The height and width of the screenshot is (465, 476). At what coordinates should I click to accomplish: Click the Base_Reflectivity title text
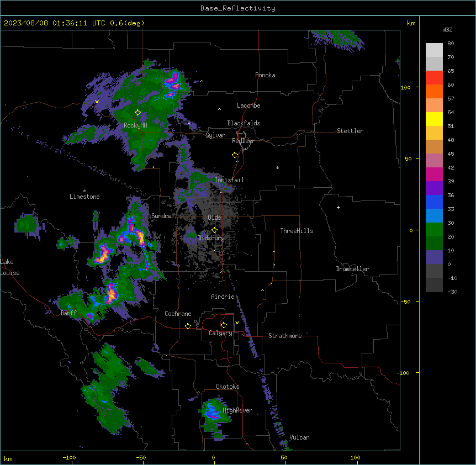coord(237,8)
